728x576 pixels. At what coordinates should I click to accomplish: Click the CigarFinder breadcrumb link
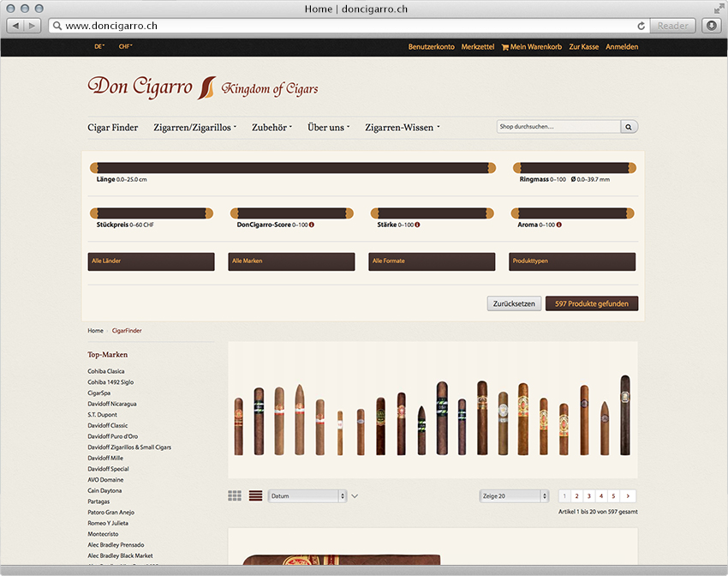[127, 331]
